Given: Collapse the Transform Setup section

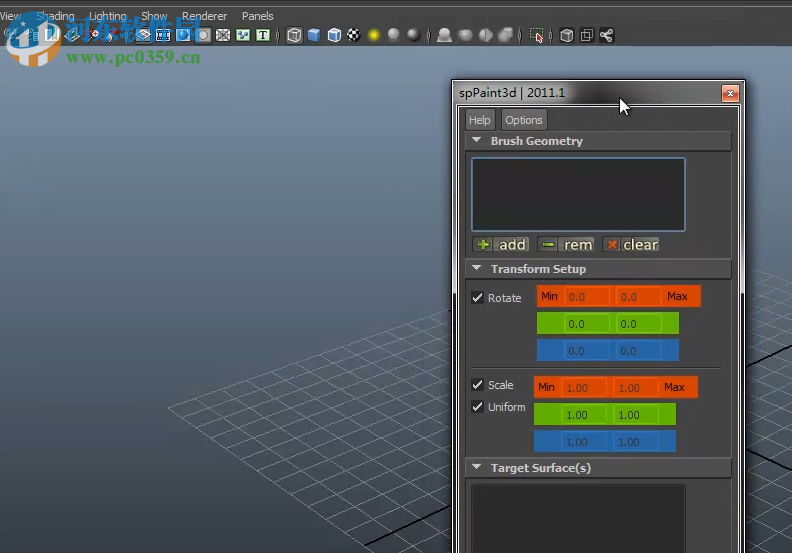Looking at the screenshot, I should pyautogui.click(x=477, y=269).
